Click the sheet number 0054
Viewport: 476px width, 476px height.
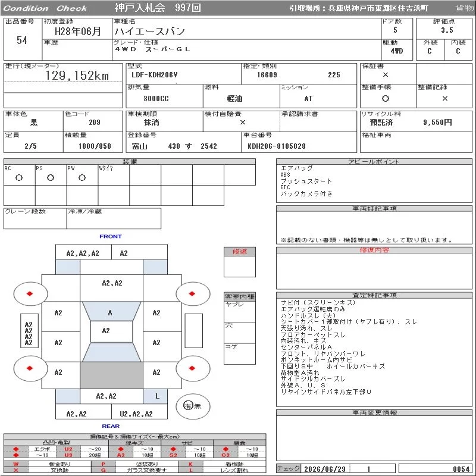[x=462, y=469]
